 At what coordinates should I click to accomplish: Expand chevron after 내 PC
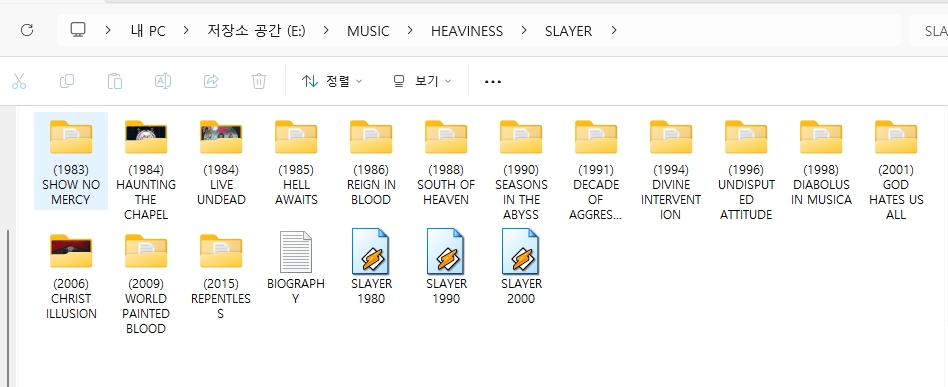186,30
